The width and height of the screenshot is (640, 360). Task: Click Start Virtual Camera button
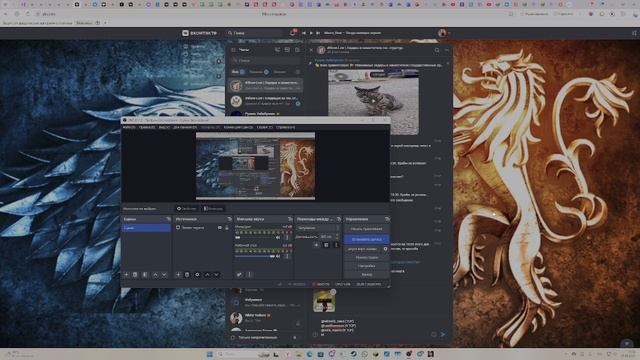363,249
